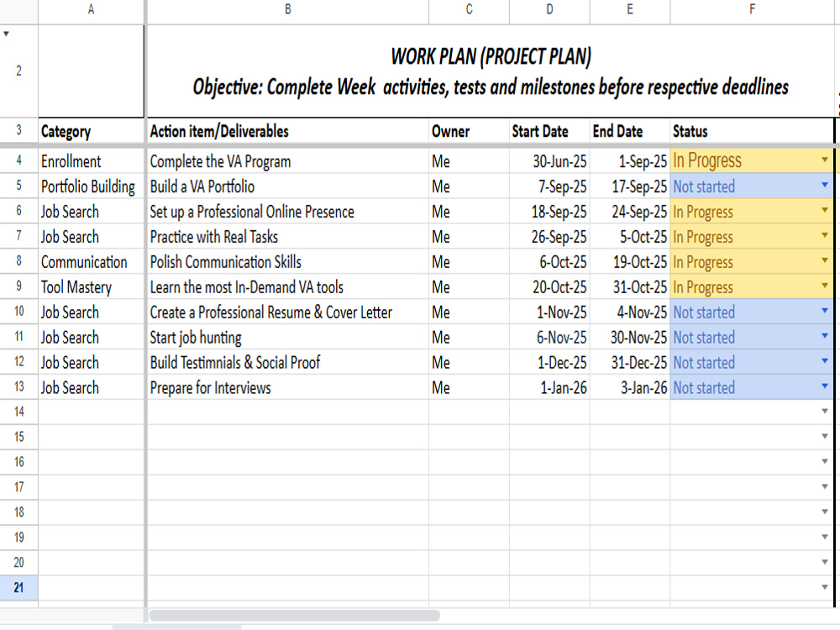Open status dropdown for Complete the VA Program
Image resolution: width=840 pixels, height=630 pixels.
click(825, 160)
